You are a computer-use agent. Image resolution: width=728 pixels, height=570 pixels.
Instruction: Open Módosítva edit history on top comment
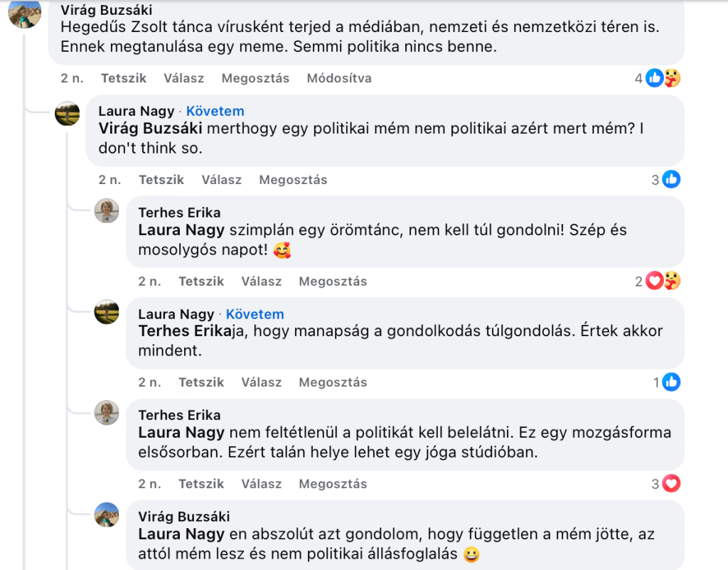[339, 78]
